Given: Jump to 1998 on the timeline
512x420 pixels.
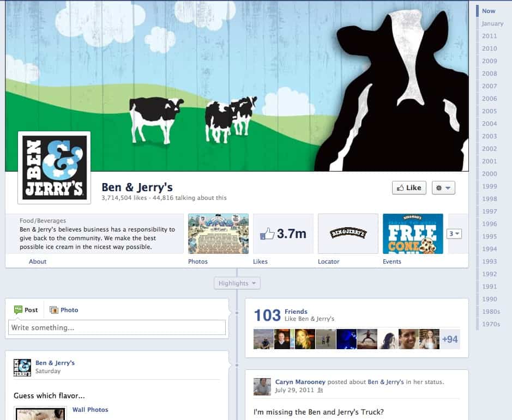Looking at the screenshot, I should click(x=490, y=199).
